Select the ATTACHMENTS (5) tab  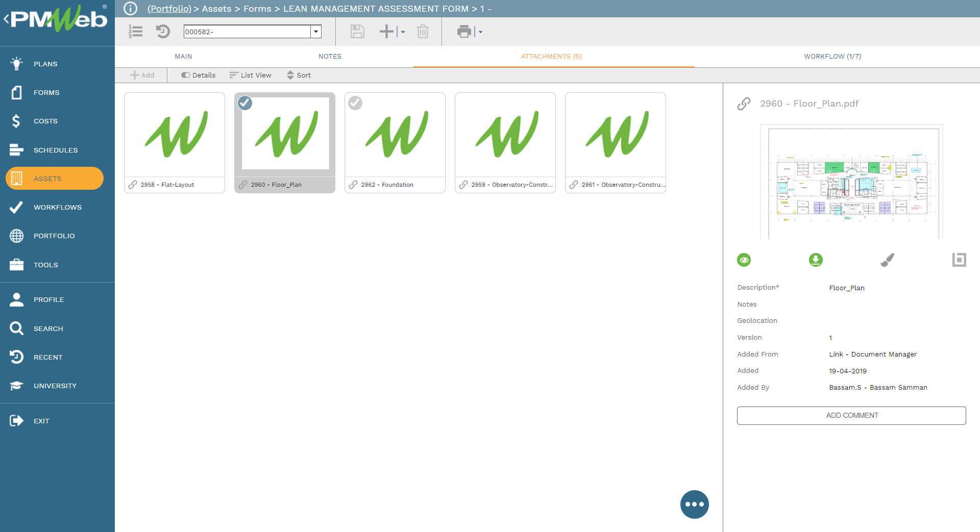(551, 56)
